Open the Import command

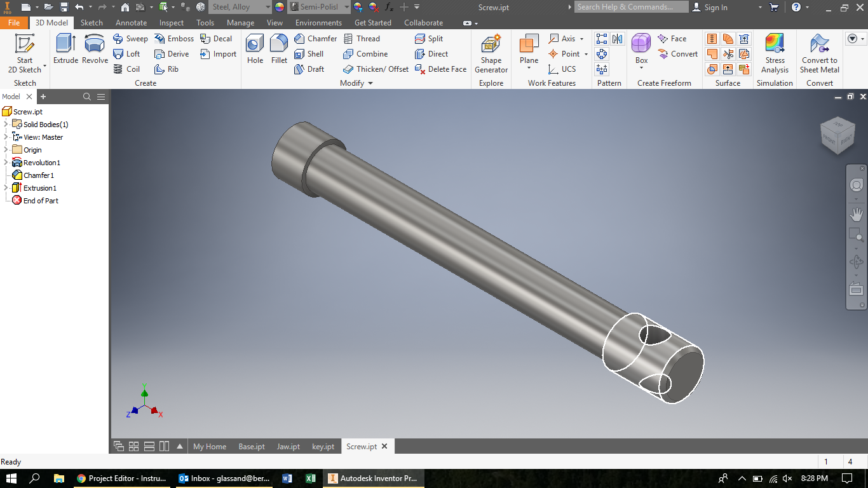coord(218,54)
